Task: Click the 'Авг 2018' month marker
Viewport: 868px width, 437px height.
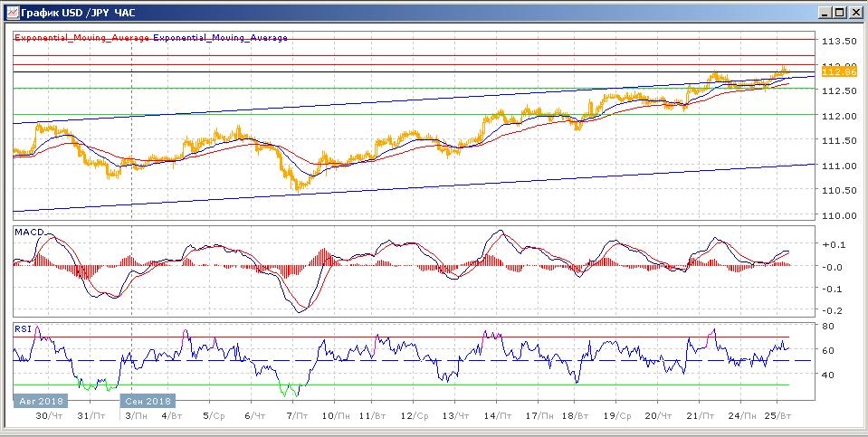Action: tap(41, 401)
